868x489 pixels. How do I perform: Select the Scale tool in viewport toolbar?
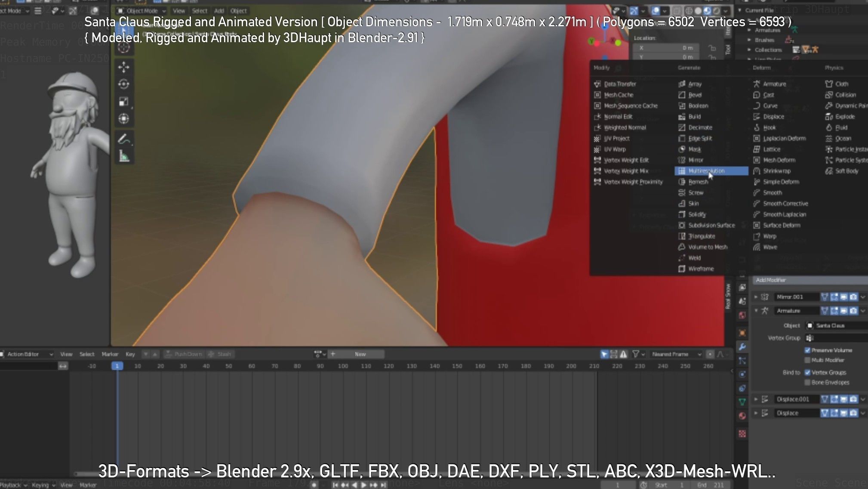(124, 102)
